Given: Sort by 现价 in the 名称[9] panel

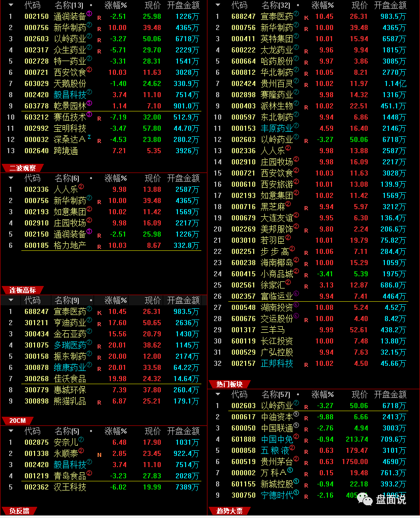Looking at the screenshot, I should click(153, 300).
